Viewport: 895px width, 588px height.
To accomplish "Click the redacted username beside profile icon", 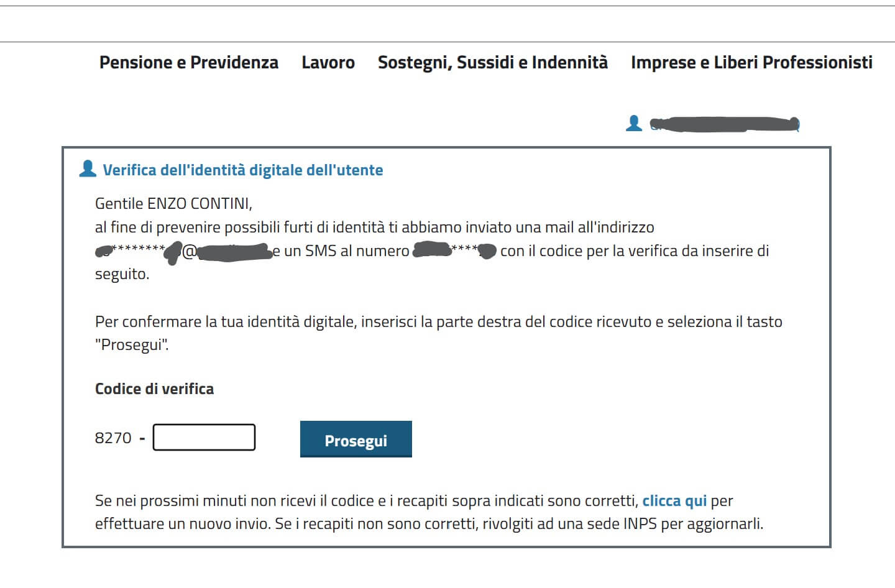I will click(724, 124).
